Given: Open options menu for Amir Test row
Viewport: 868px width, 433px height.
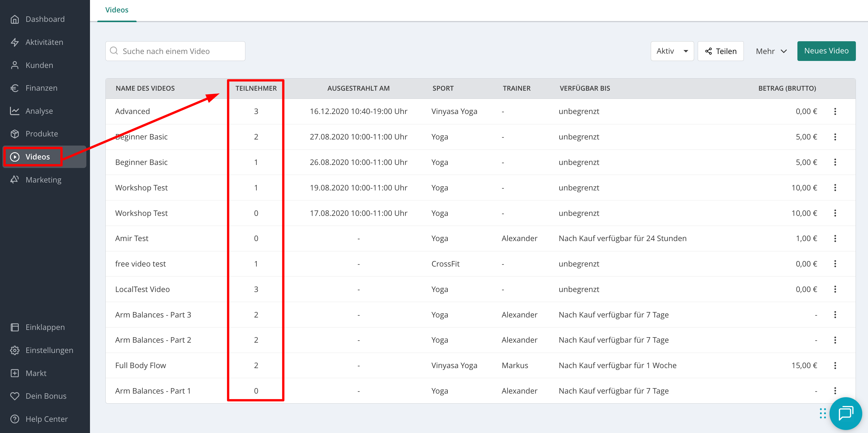Looking at the screenshot, I should point(835,238).
